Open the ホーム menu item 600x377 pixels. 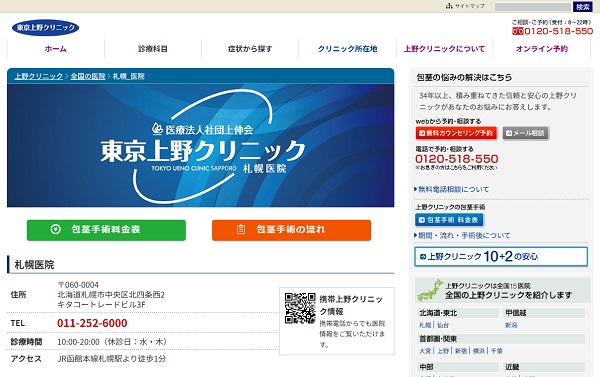[55, 49]
